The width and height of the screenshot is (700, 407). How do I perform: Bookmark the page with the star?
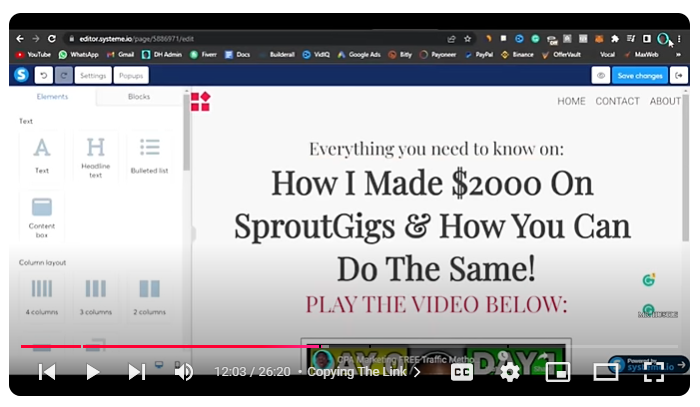[467, 39]
